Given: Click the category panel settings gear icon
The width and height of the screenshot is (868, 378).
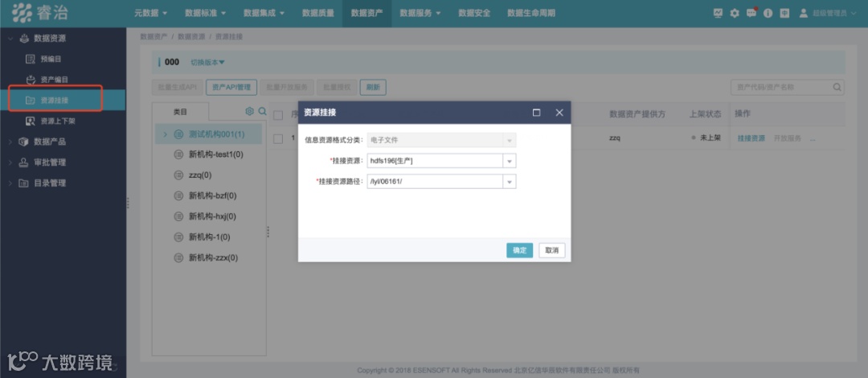Looking at the screenshot, I should [x=250, y=112].
